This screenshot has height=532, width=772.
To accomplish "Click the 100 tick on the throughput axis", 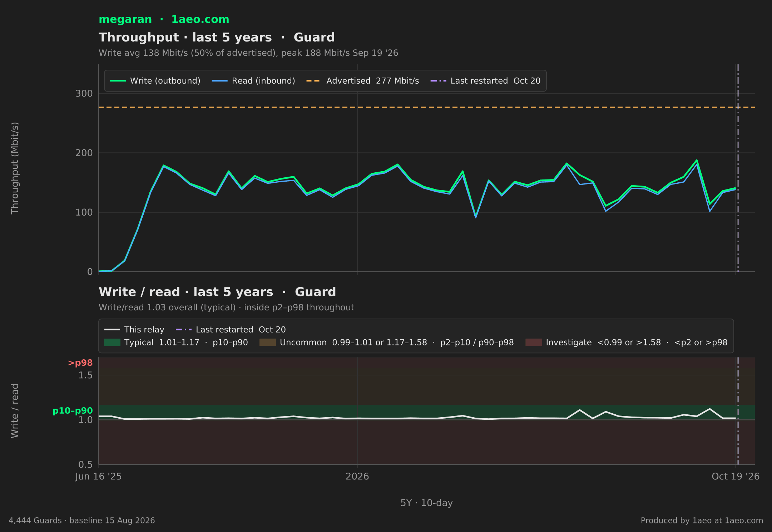I will [84, 212].
